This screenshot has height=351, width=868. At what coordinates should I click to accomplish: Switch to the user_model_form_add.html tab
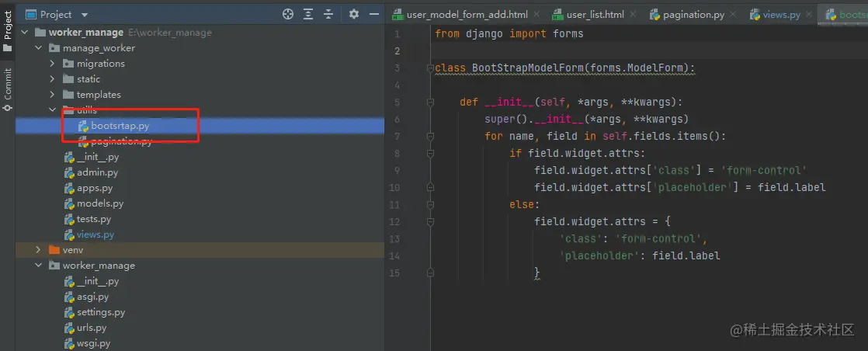click(x=467, y=15)
